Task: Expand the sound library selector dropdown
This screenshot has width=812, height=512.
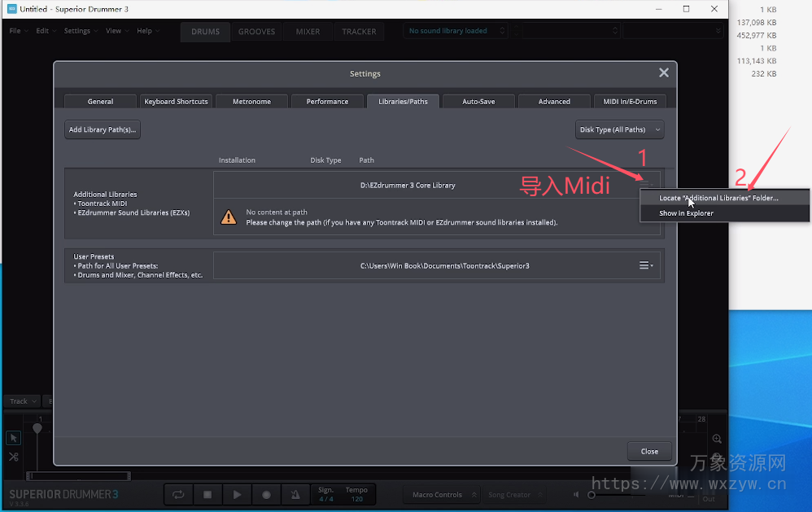Action: point(456,31)
